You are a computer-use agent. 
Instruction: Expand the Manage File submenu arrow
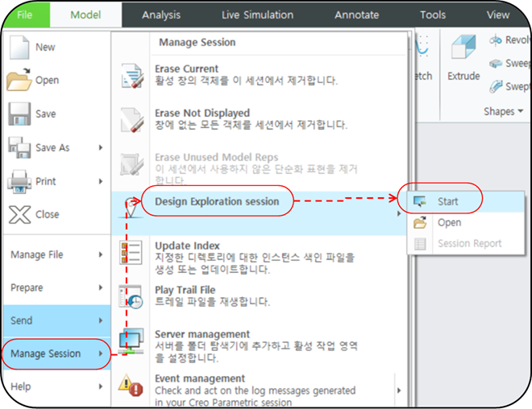pos(101,254)
